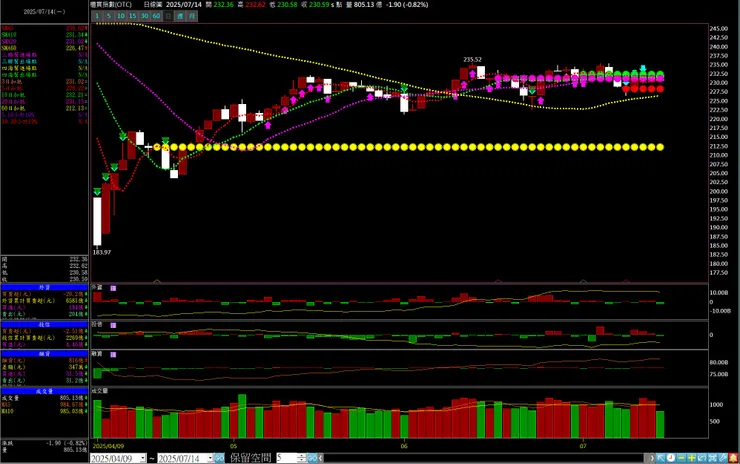Click the minus zoom-out icon

click(681, 458)
